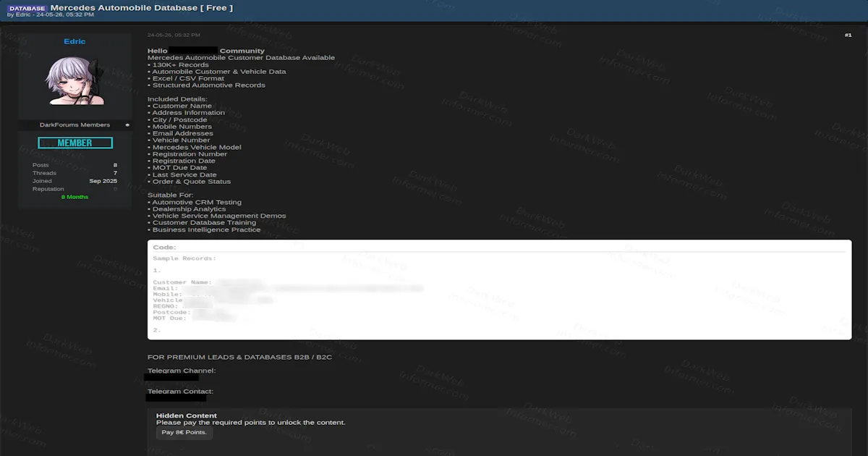The image size is (868, 456).
Task: Click the Threads count 7
Action: (115, 173)
